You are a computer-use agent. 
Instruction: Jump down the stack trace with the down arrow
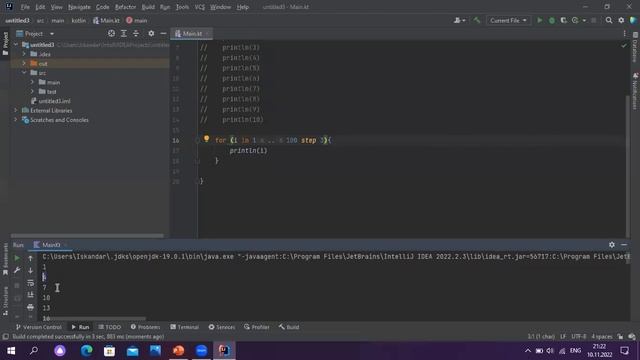pos(30,270)
